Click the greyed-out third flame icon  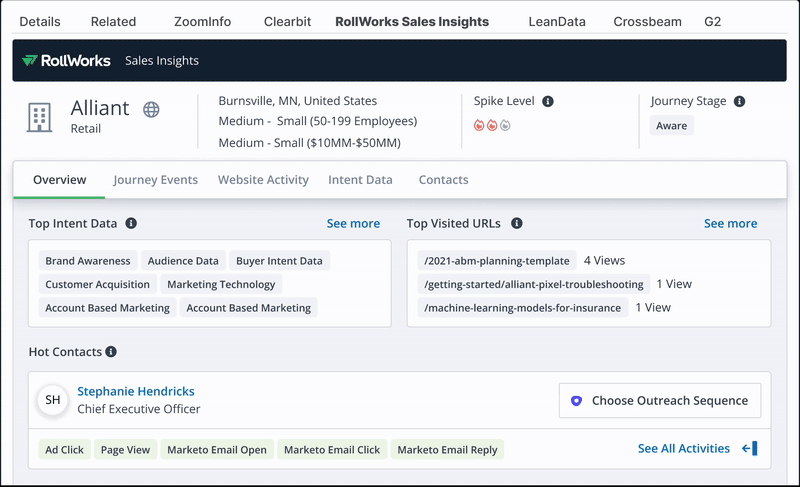point(505,125)
